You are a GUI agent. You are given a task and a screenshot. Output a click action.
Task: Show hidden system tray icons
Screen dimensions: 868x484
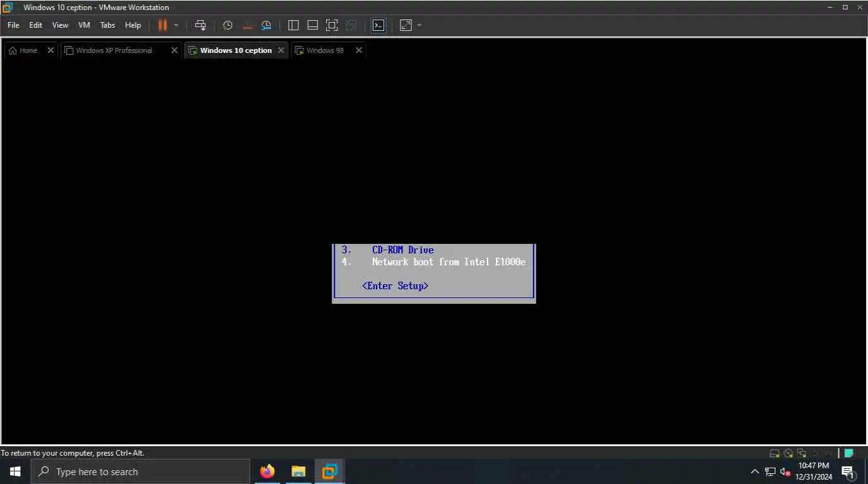[754, 471]
